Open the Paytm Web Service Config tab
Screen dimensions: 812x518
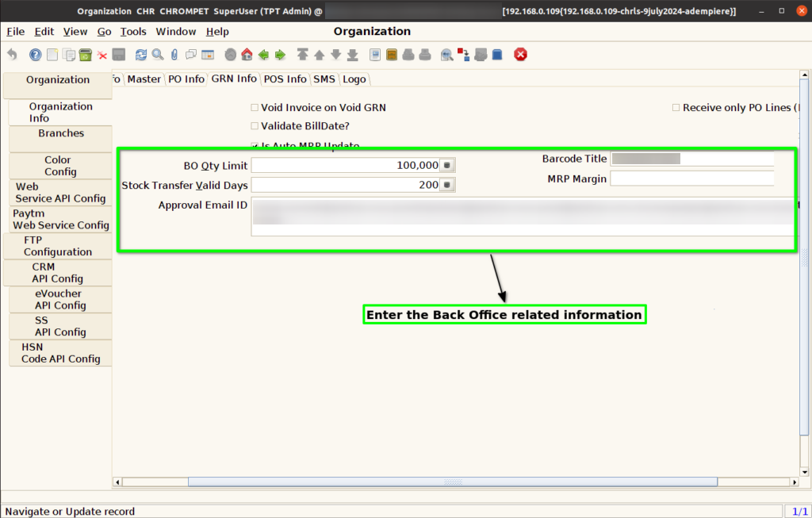coord(60,219)
